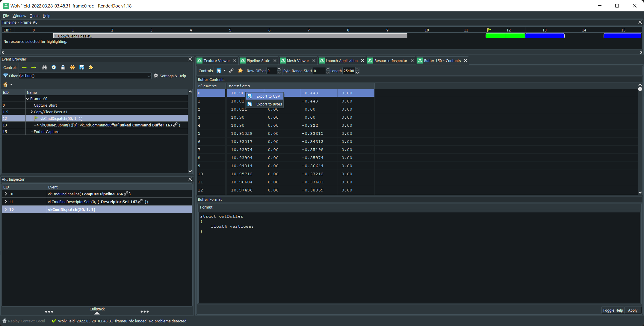This screenshot has height=326, width=644.
Task: Click the timeline right scroll arrow
Action: [x=641, y=52]
